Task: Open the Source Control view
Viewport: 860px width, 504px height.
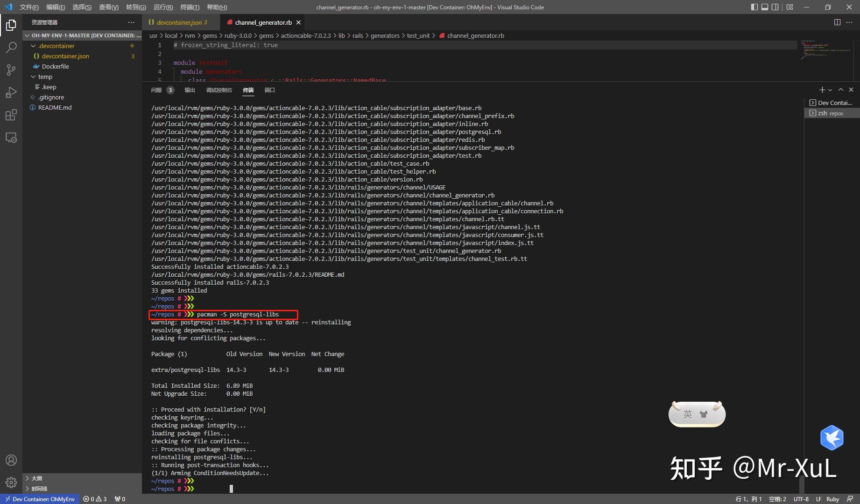Action: tap(11, 70)
